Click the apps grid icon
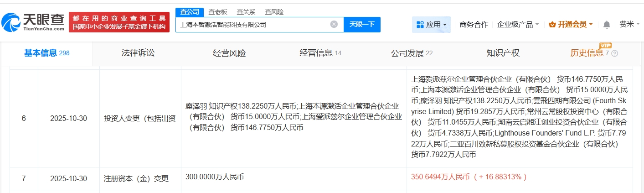Image resolution: width=644 pixels, height=193 pixels. tap(420, 24)
